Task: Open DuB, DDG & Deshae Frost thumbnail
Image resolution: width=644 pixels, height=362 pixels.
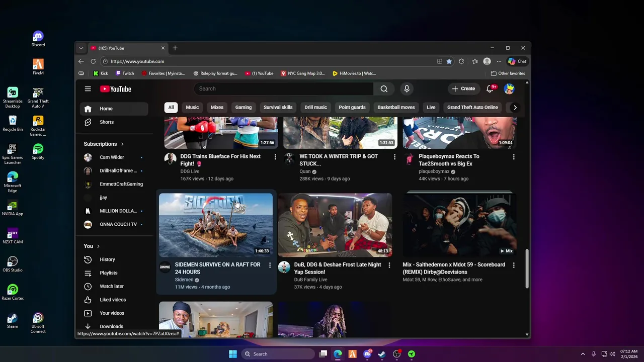Action: [x=335, y=225]
